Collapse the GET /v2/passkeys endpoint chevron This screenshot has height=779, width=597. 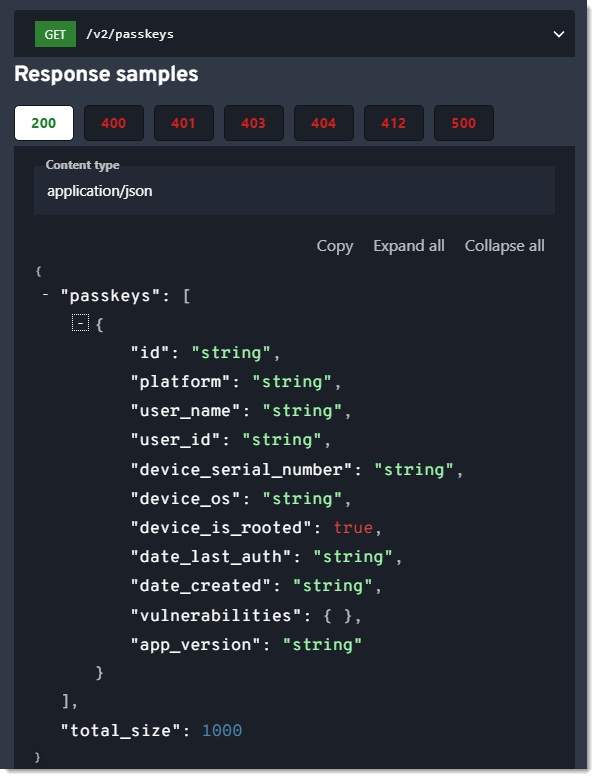tap(559, 34)
